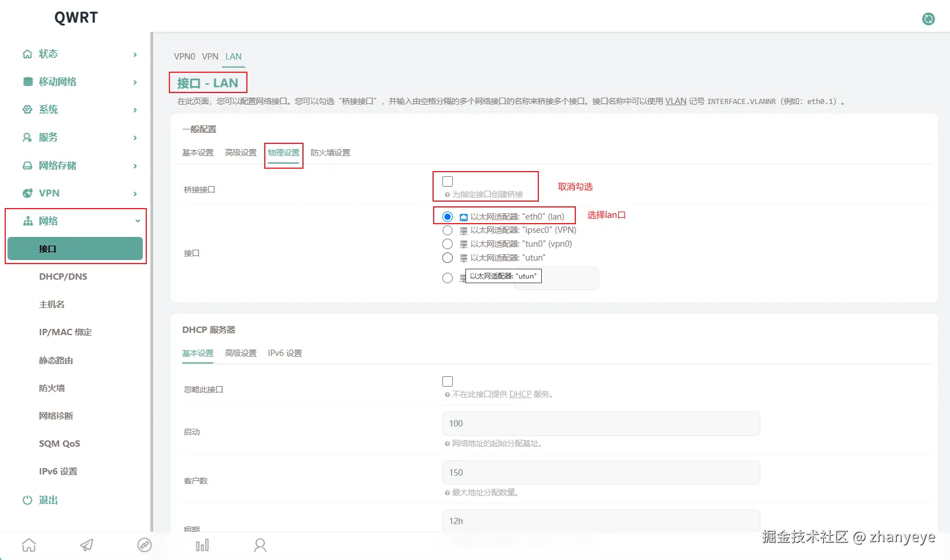Click the 网络存储 drive icon
950x560 pixels.
27,165
